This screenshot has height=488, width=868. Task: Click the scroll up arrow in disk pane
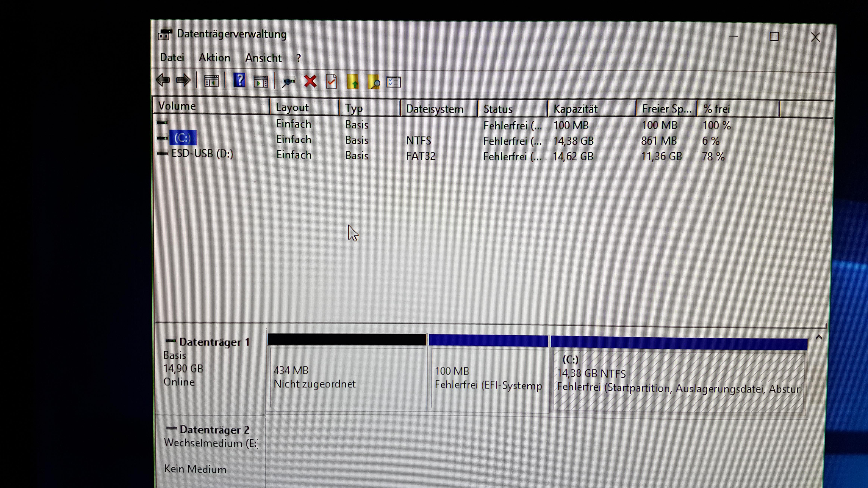(818, 337)
